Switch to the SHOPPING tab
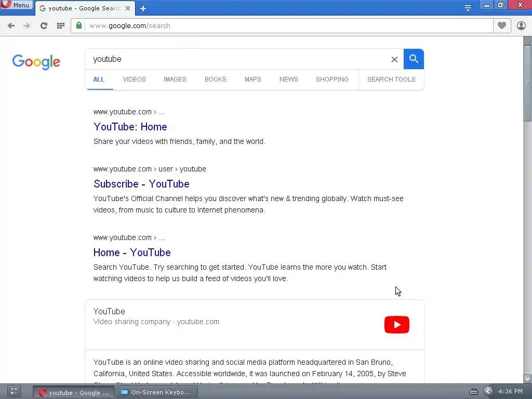Image resolution: width=532 pixels, height=399 pixels. (332, 79)
